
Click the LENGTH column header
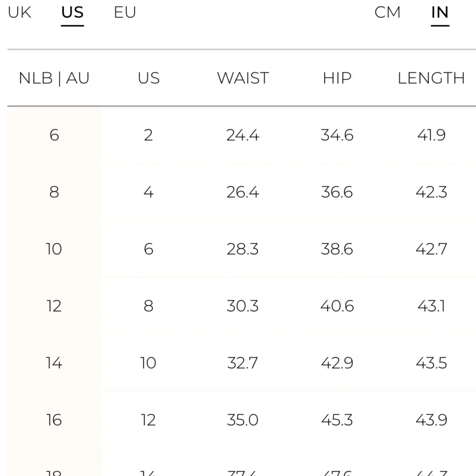click(431, 78)
